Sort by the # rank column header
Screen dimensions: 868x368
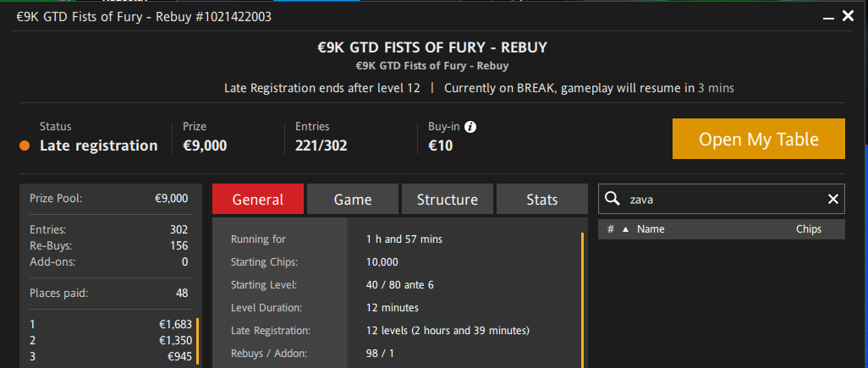[611, 229]
